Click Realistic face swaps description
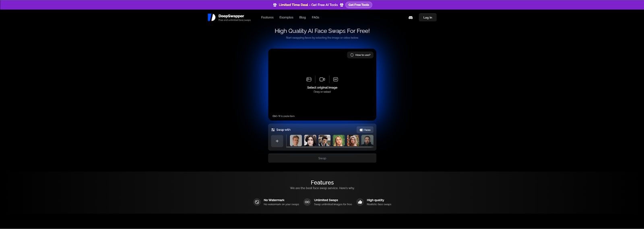644x229 pixels. pos(379,204)
